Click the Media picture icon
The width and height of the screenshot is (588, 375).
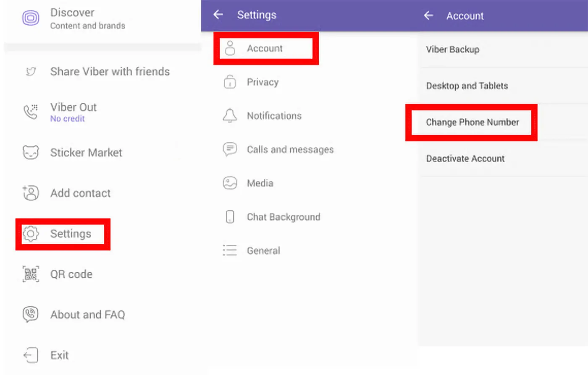point(230,183)
